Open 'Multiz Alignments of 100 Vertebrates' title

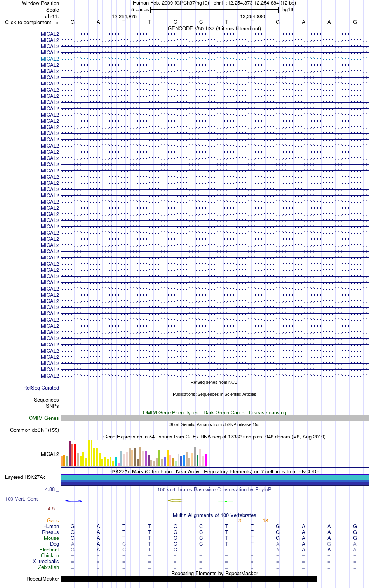(214, 515)
